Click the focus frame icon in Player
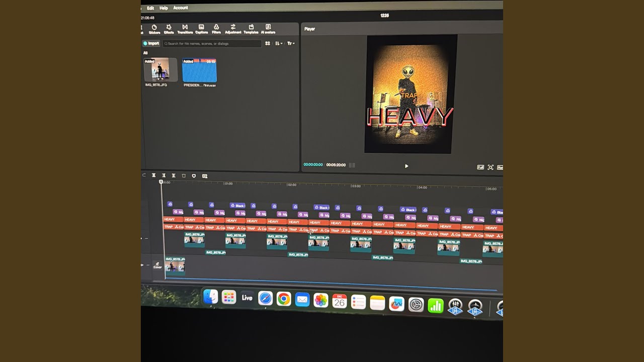Screen dimensions: 644x362 click(491, 167)
